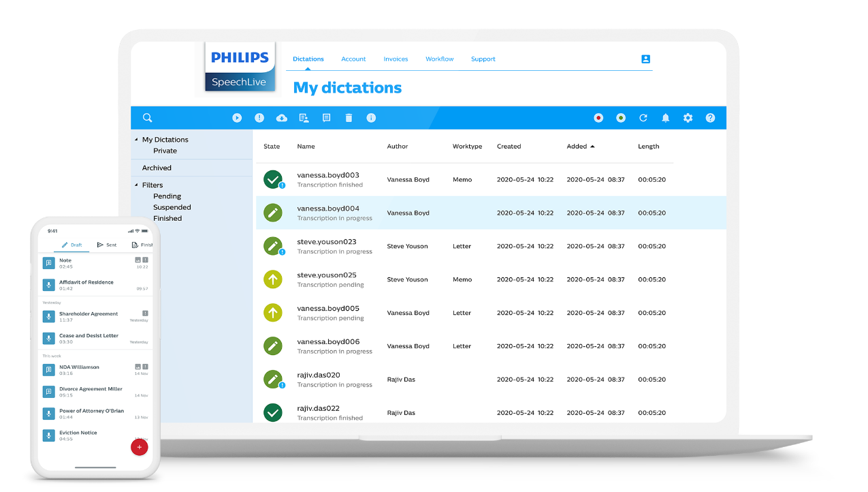Open the search magnifier
The width and height of the screenshot is (868, 492).
pyautogui.click(x=147, y=117)
